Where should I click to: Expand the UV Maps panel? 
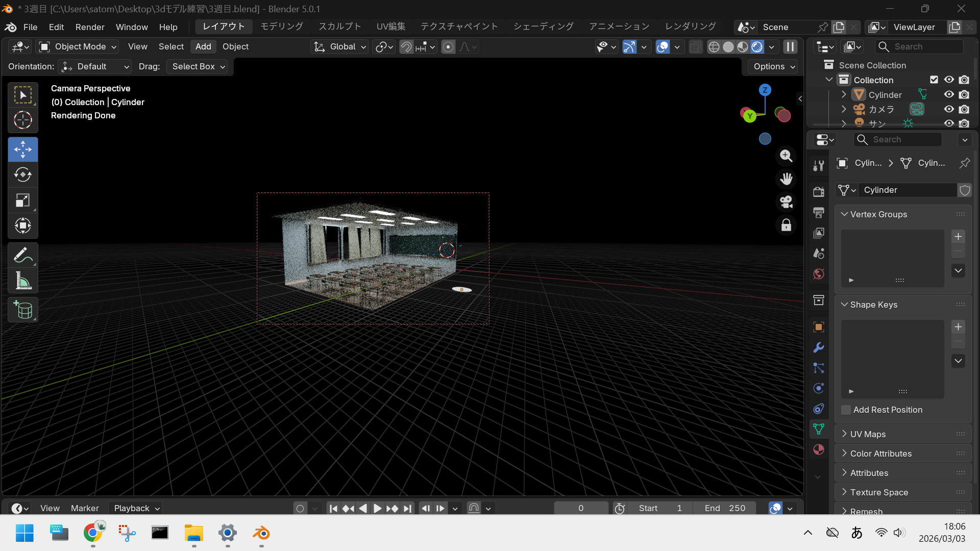click(x=868, y=434)
